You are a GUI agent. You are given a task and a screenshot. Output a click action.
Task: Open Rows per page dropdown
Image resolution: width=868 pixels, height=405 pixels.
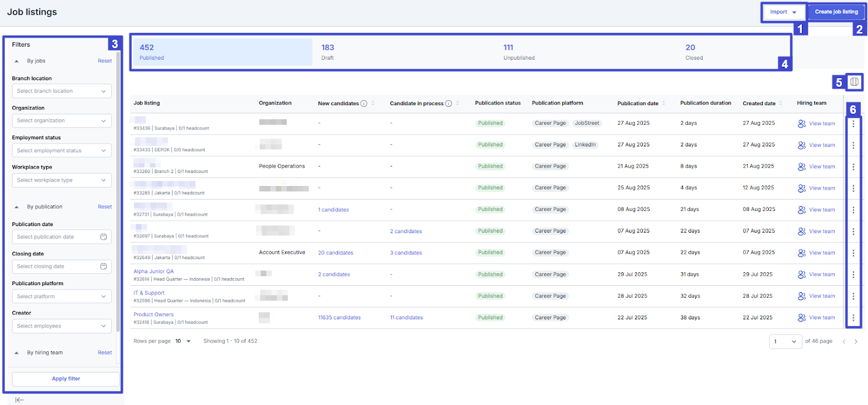[183, 342]
